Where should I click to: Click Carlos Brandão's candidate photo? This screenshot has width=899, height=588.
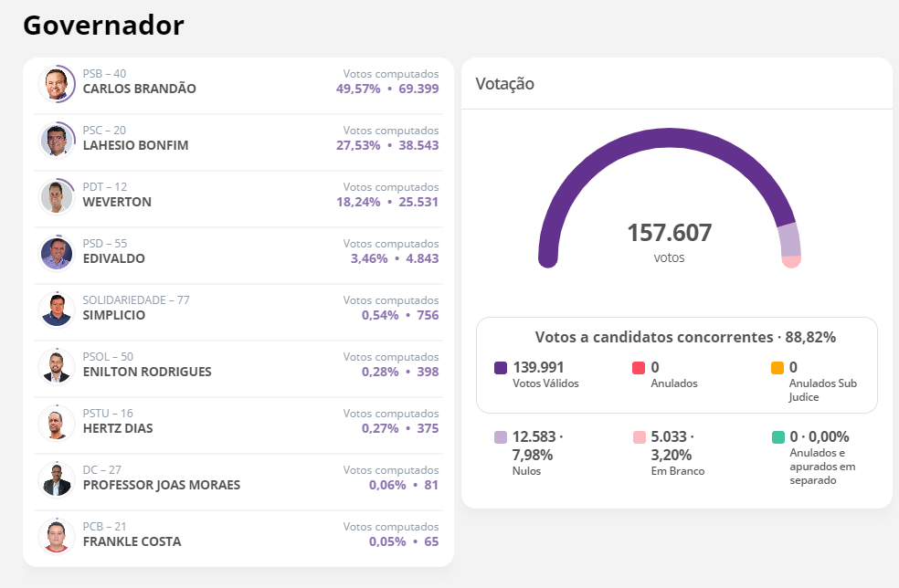(57, 84)
